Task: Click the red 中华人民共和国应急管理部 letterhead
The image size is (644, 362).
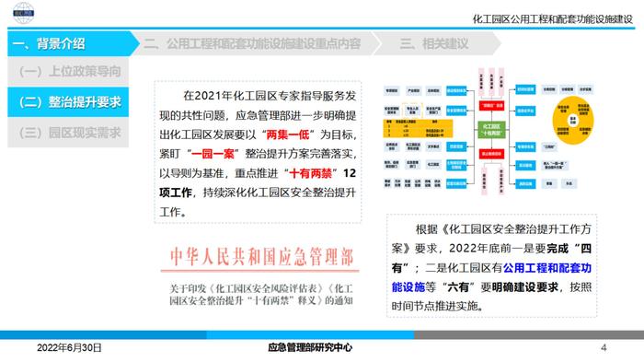Action: point(261,257)
